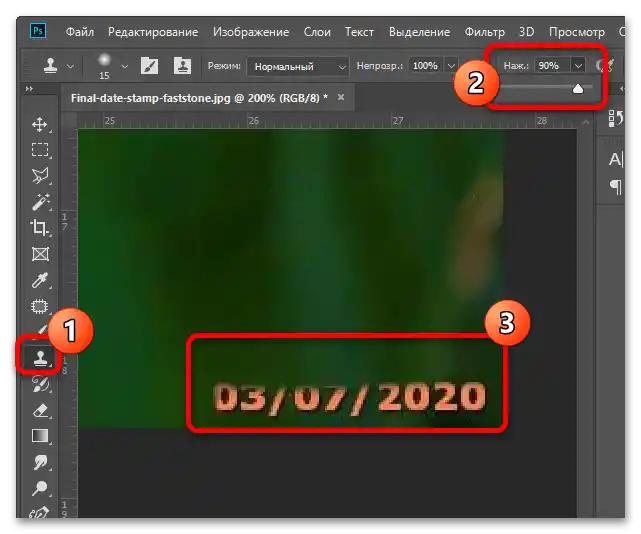Image resolution: width=641 pixels, height=534 pixels.
Task: Open the Выделение menu
Action: click(419, 32)
